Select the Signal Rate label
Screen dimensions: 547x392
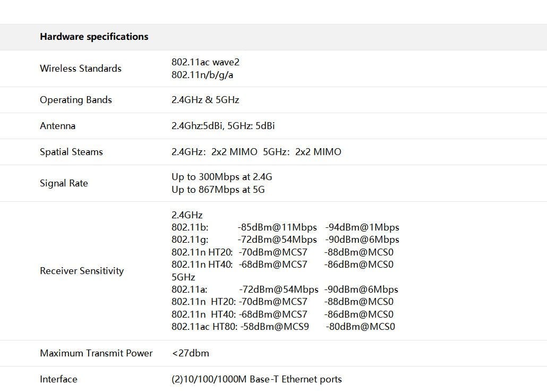(64, 183)
